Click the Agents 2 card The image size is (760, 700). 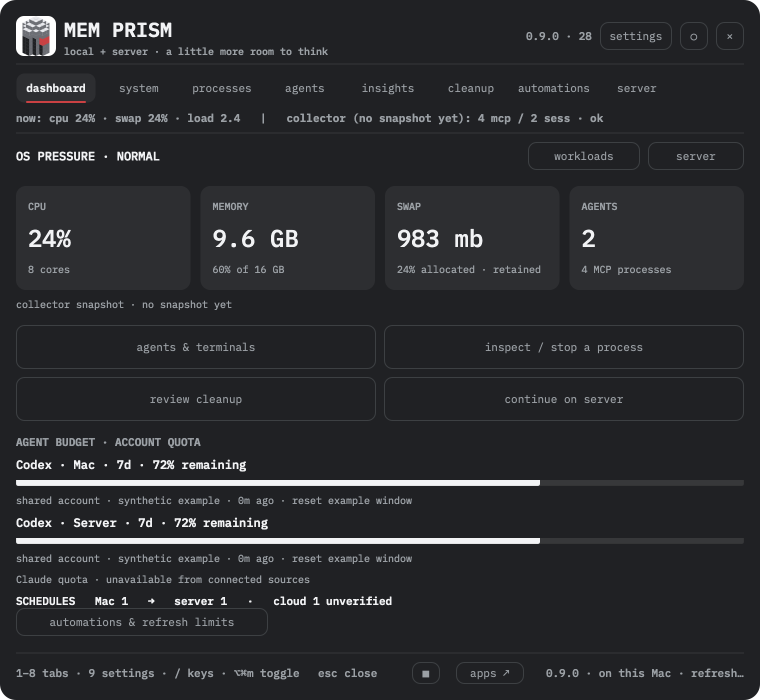[x=656, y=238]
